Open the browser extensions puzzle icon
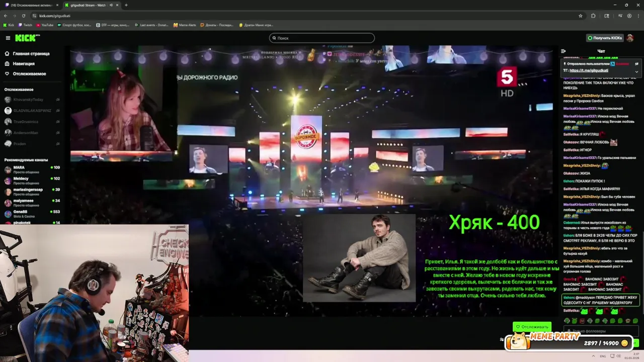Image resolution: width=644 pixels, height=362 pixels. click(593, 16)
